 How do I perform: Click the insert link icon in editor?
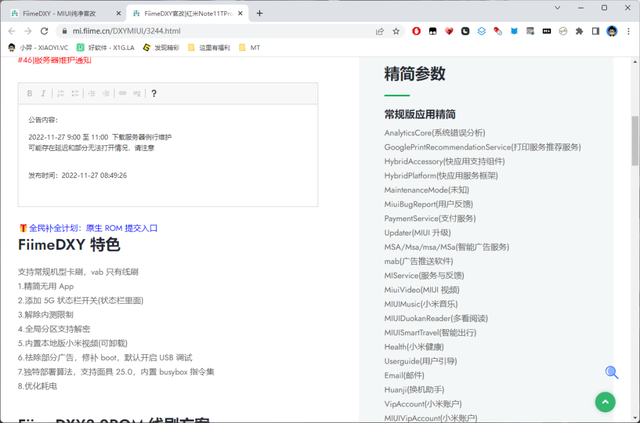coord(123,94)
